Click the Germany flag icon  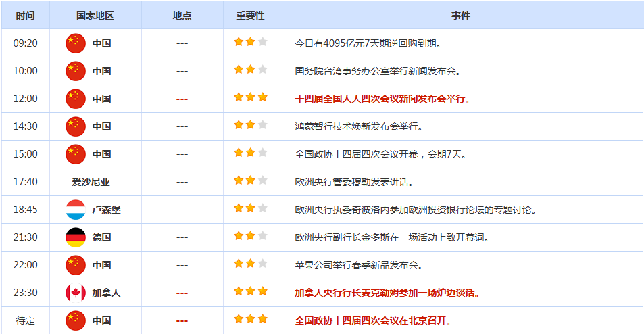pos(76,237)
